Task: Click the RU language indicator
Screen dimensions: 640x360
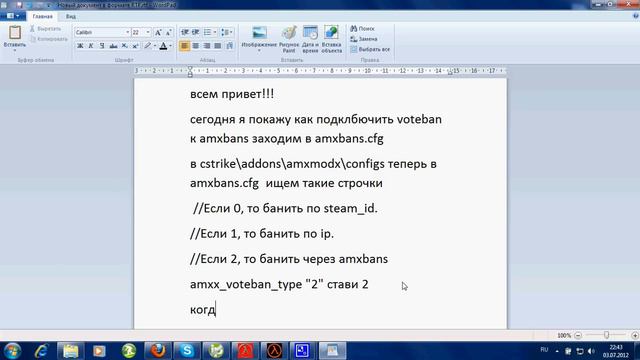Action: tap(544, 350)
